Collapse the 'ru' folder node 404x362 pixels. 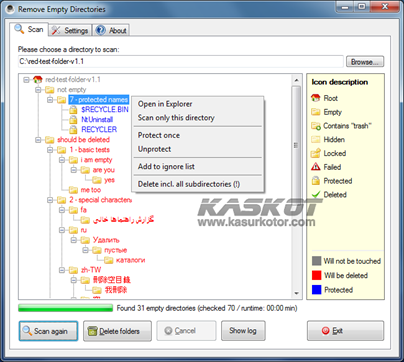pos(62,230)
